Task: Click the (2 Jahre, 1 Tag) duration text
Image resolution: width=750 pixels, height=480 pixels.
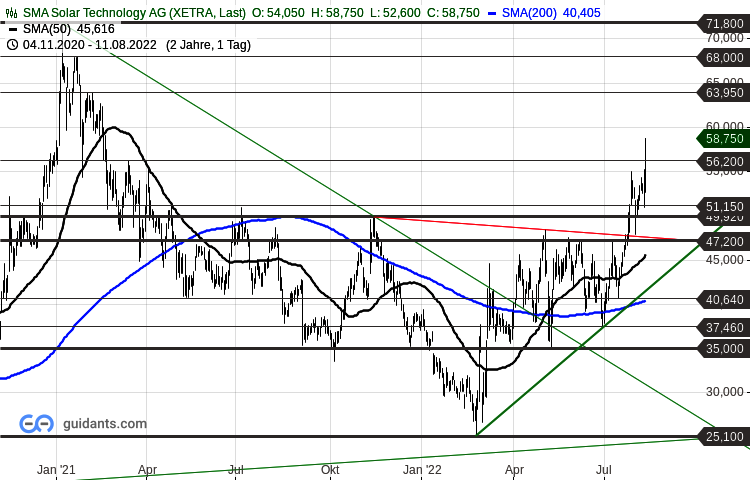Action: tap(209, 45)
